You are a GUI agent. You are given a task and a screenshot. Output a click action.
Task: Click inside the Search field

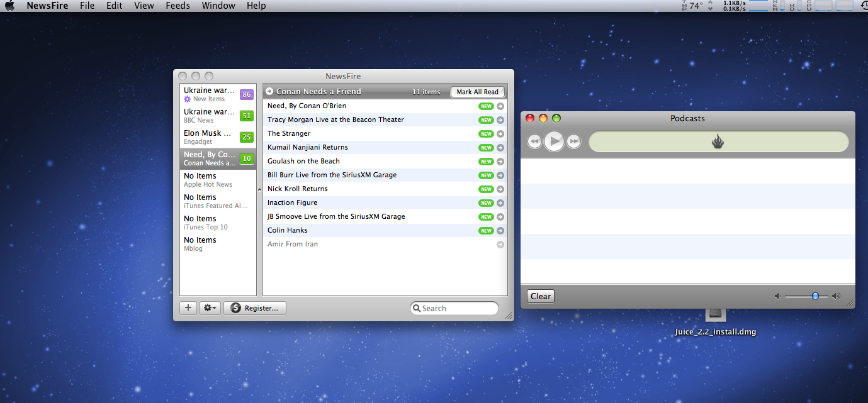point(454,308)
